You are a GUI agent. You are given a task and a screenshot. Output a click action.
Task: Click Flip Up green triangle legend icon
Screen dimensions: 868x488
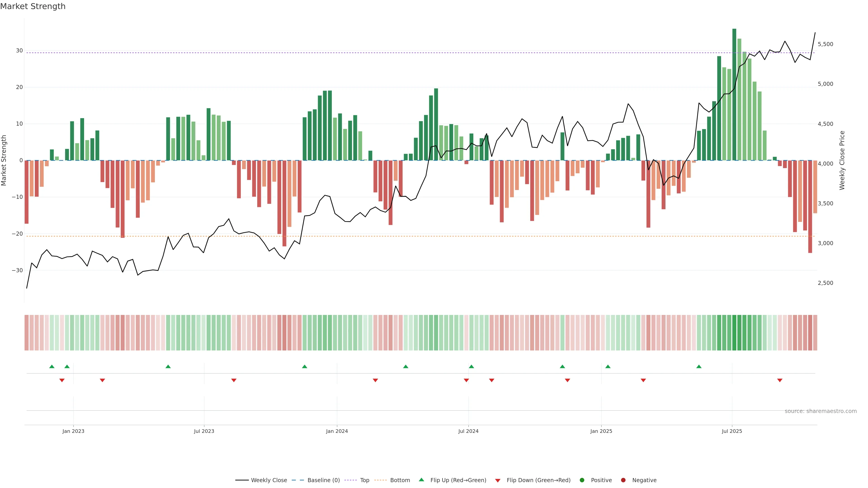tap(421, 480)
